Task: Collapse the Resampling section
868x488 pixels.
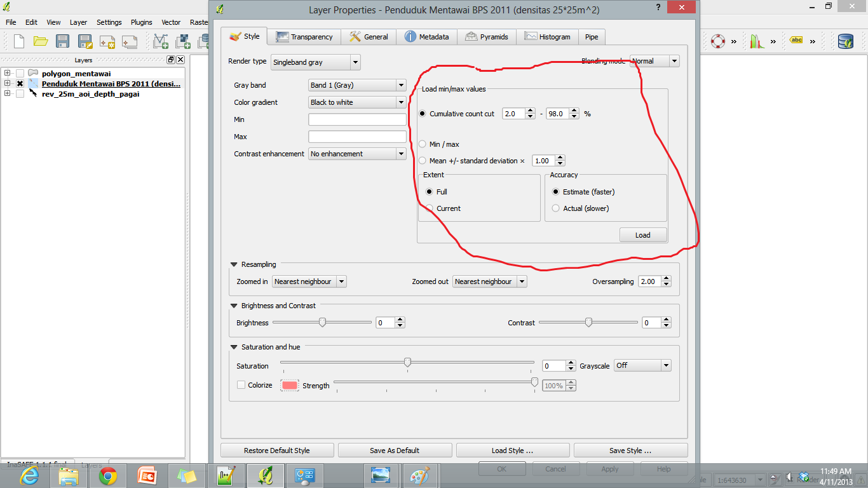Action: click(234, 264)
